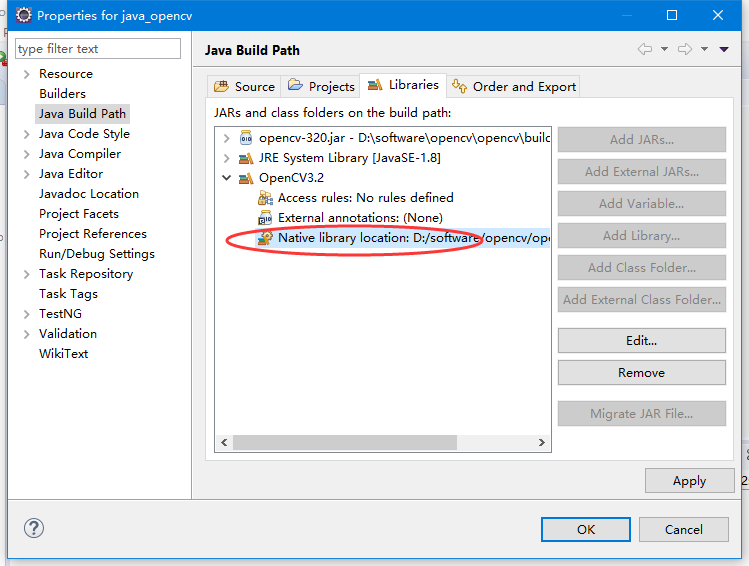The height and width of the screenshot is (566, 749).
Task: Click the Eclipse icon in title bar
Action: (x=24, y=15)
